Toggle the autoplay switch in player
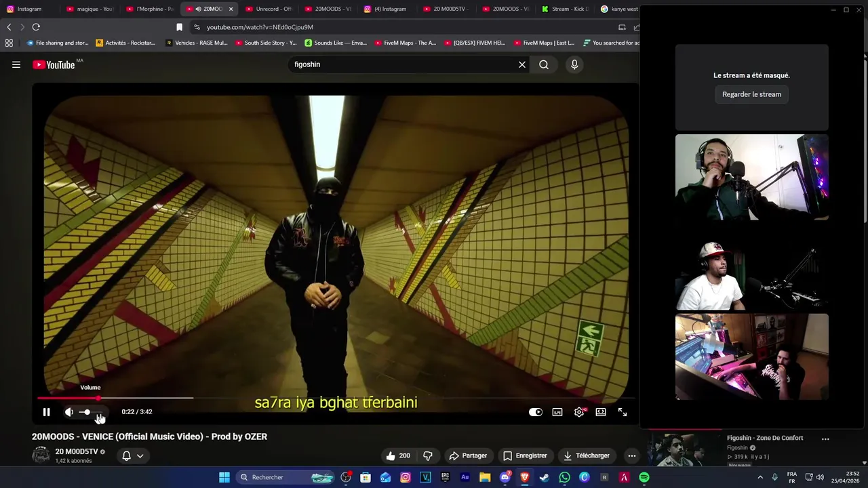868x488 pixels. click(536, 412)
